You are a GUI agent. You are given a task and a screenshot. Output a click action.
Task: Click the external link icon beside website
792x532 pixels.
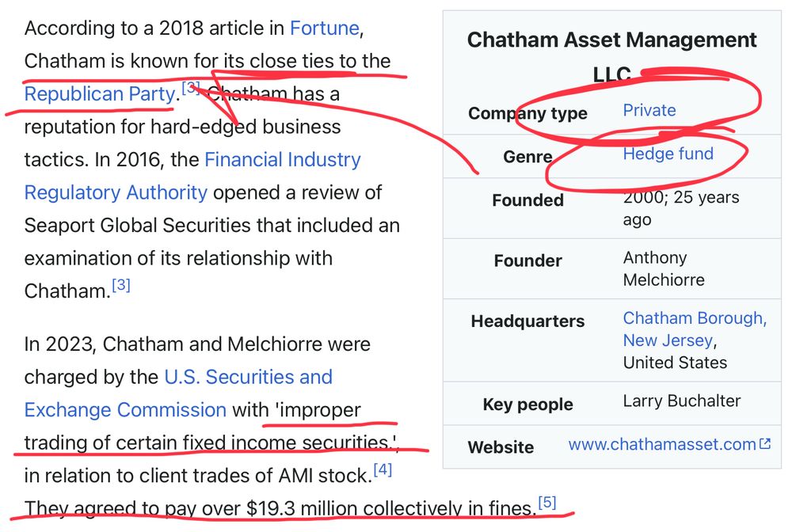coord(765,443)
